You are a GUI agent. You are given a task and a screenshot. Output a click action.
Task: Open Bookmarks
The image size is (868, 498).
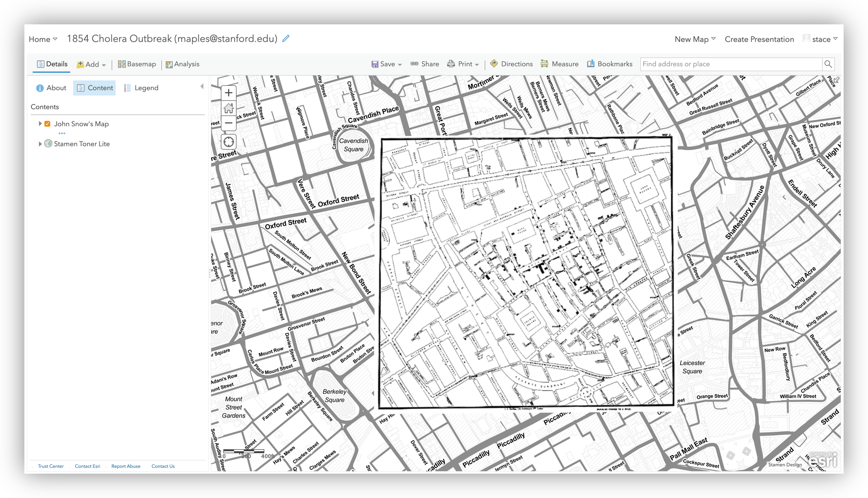tap(610, 64)
